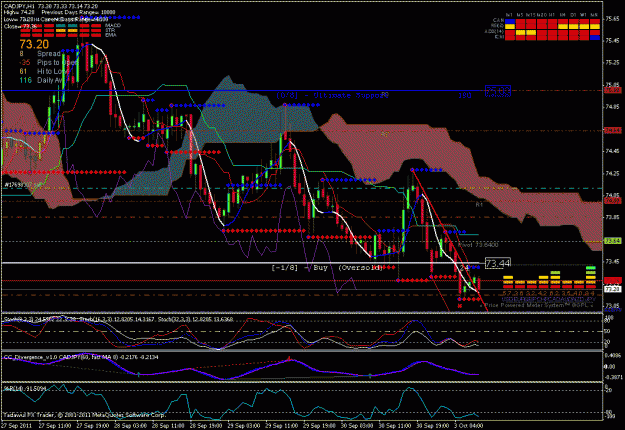Screen dimensions: 625x430
Task: Select the D1 timeframe column header
Action: click(573, 15)
